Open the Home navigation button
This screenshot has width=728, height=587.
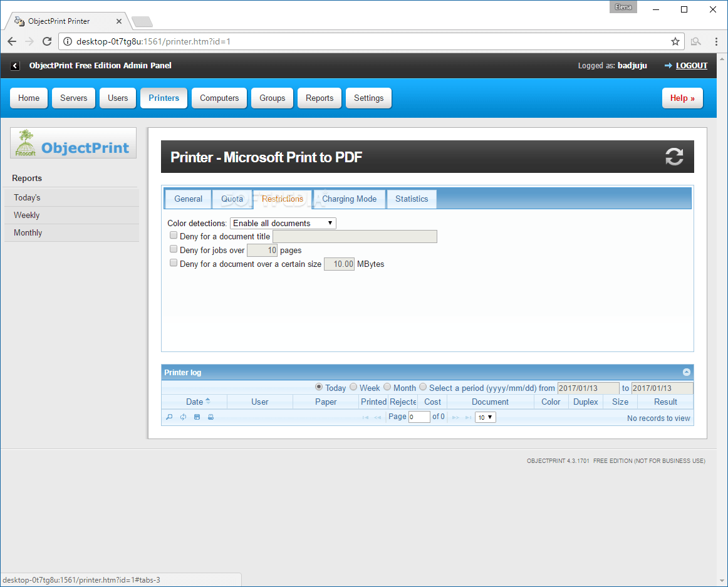click(29, 98)
